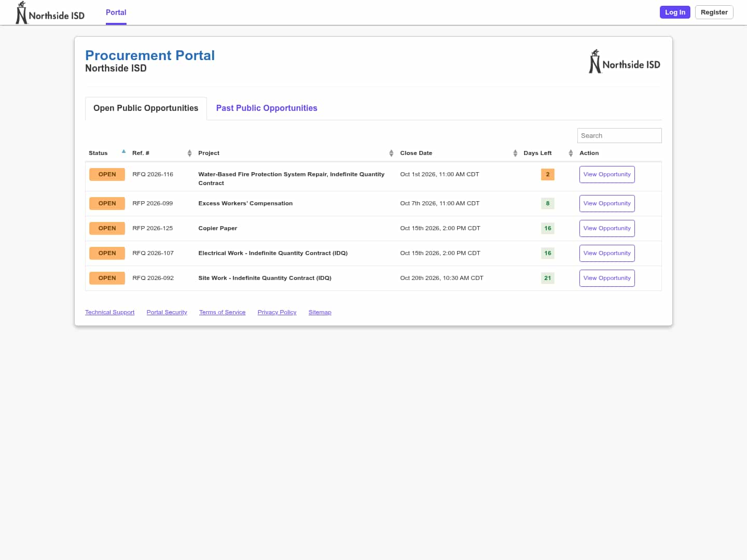
Task: Click reference number 'RFP 2026-125'
Action: (153, 229)
